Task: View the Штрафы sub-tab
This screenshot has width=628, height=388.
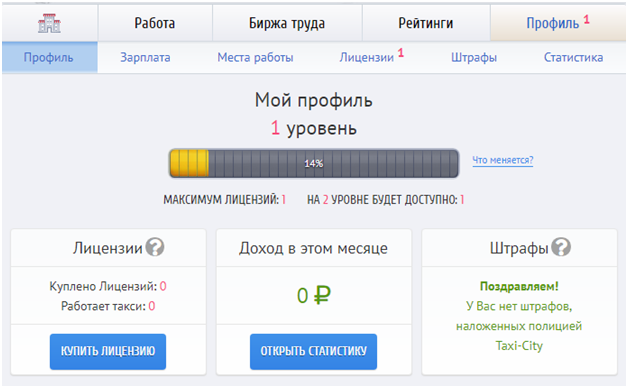Action: [x=474, y=57]
